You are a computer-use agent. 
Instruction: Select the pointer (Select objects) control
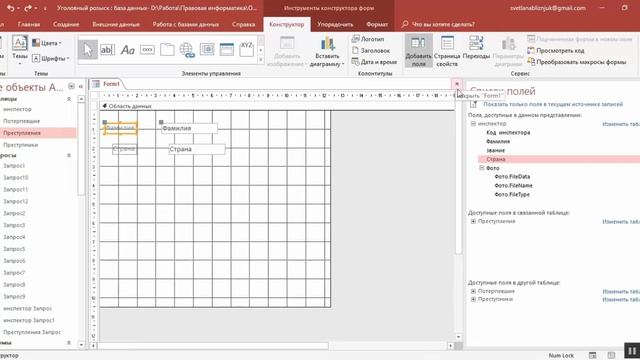pyautogui.click(x=88, y=50)
